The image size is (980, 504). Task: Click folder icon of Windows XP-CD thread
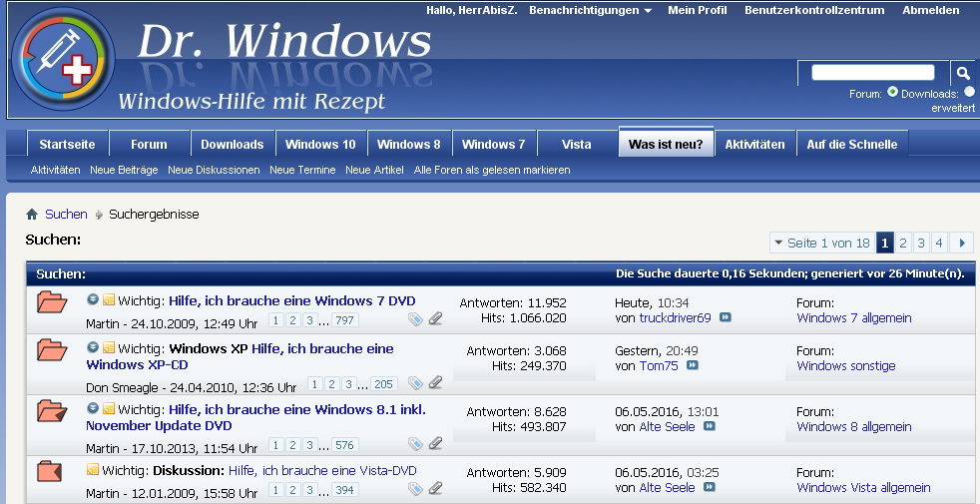click(52, 349)
